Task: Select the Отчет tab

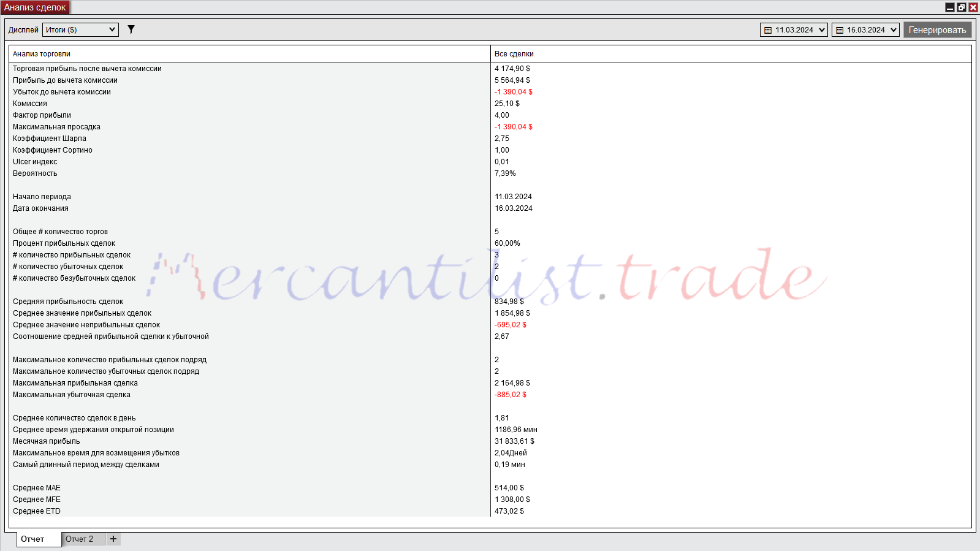Action: click(33, 539)
